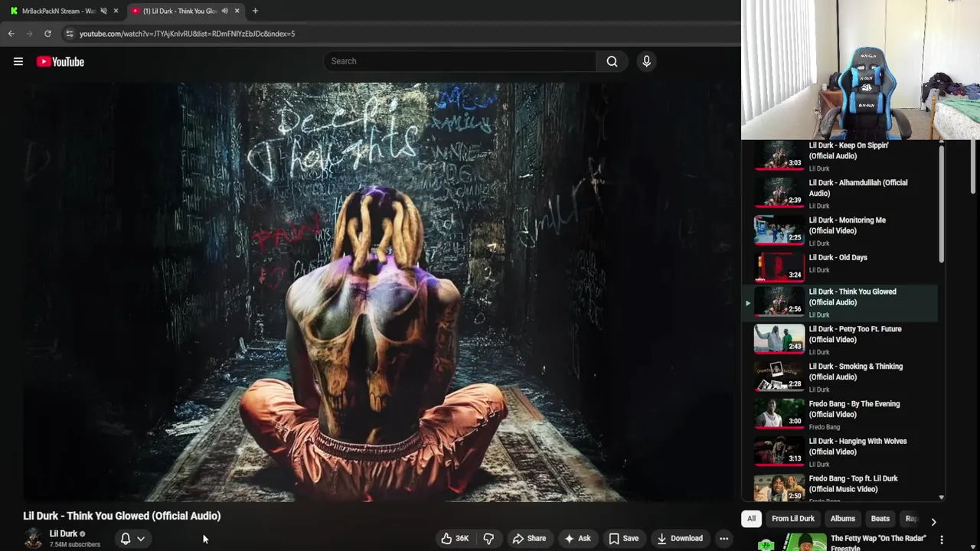The image size is (980, 551).
Task: Click the Petty Too thumbnail
Action: coord(779,339)
